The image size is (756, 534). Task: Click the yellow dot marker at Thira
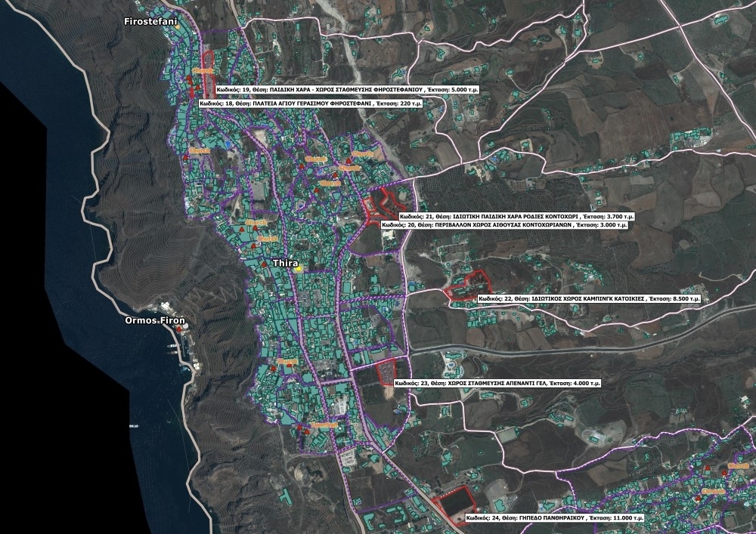coord(299,268)
